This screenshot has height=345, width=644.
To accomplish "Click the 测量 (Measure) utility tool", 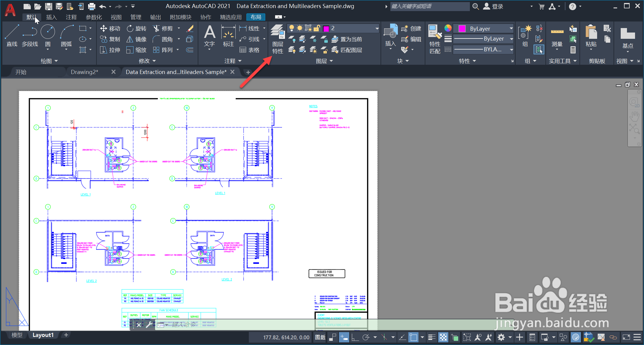I will pos(557,37).
